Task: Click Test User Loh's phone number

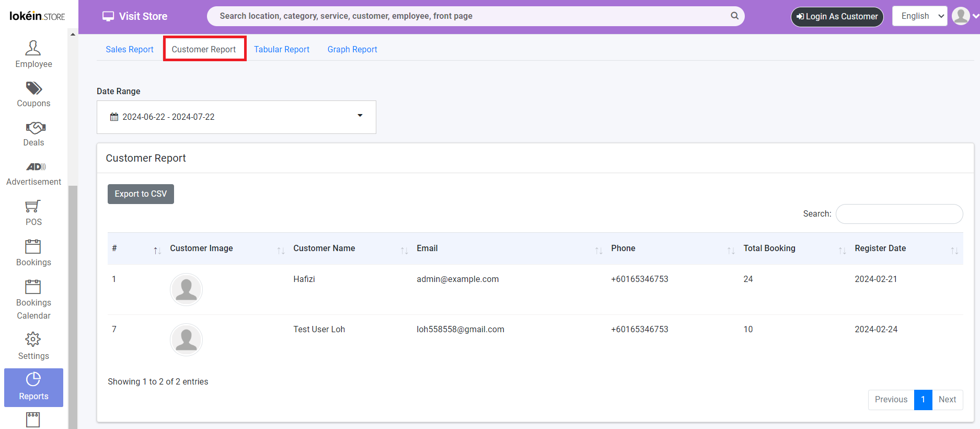Action: pyautogui.click(x=640, y=330)
